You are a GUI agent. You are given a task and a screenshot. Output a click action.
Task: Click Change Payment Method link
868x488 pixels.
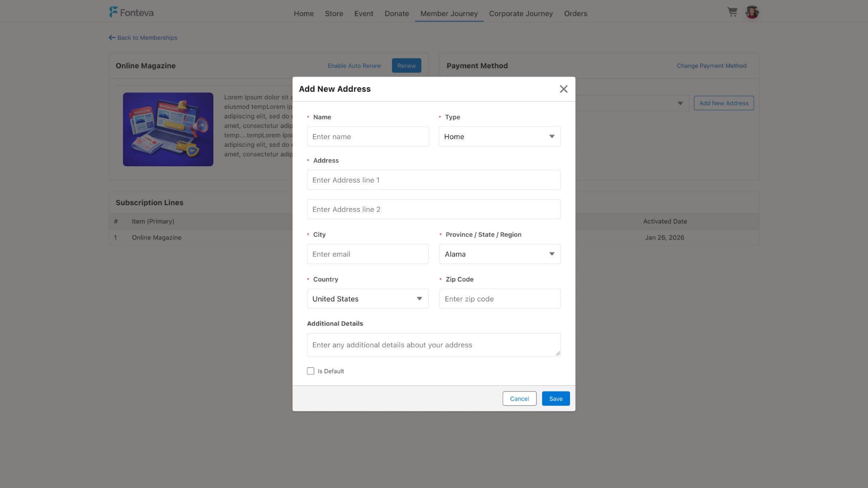[x=711, y=66]
